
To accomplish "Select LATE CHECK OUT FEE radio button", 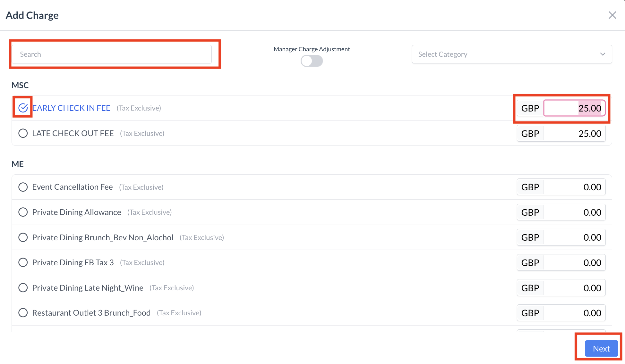I will point(23,133).
